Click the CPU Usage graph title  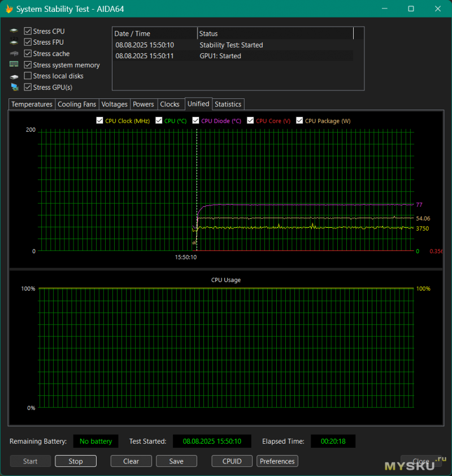coord(226,280)
